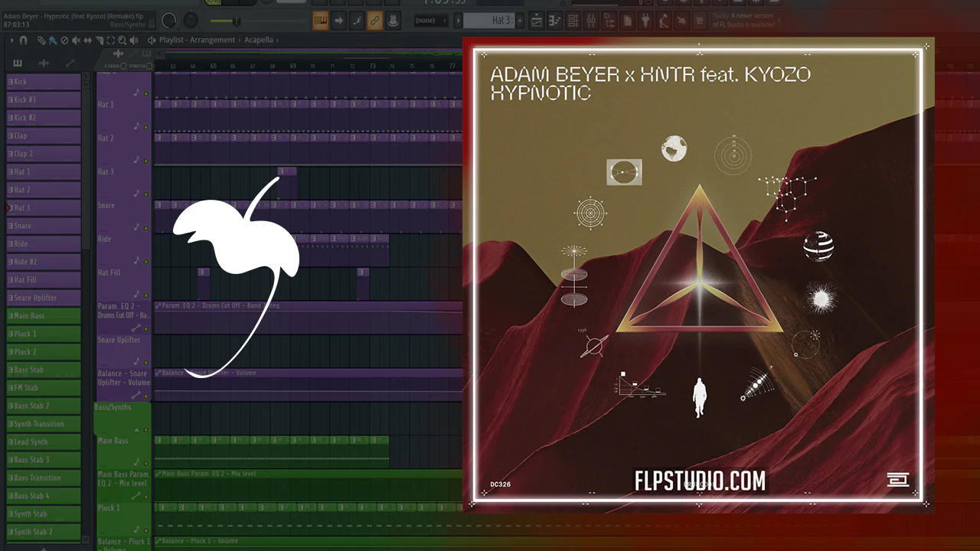
Task: Open the Playlist view from toolbar
Action: coord(537,21)
